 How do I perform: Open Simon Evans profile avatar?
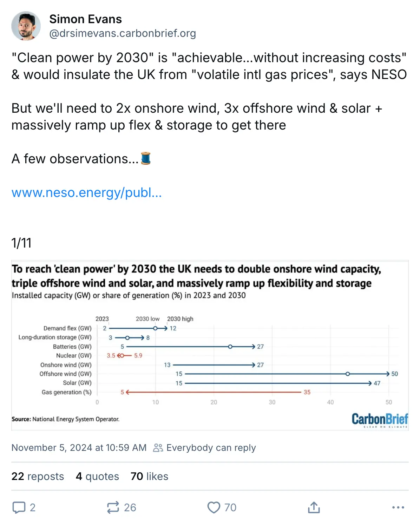coord(26,26)
